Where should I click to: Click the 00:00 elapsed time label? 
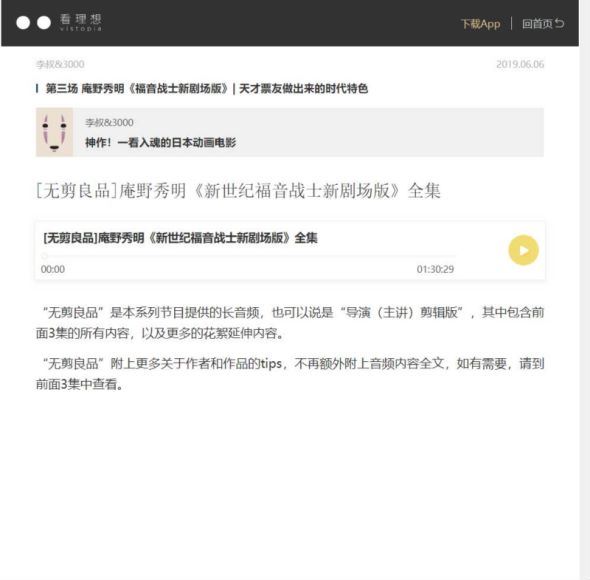coord(53,269)
